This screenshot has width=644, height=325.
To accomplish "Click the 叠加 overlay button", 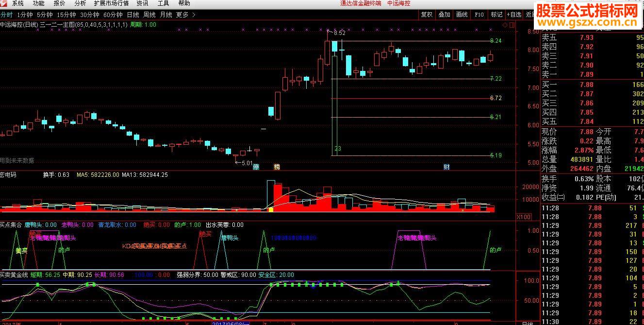I will (x=444, y=15).
